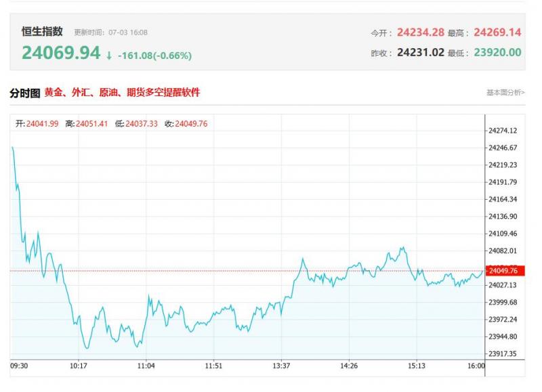
Task: Click the 09:30 time label
Action: click(19, 366)
